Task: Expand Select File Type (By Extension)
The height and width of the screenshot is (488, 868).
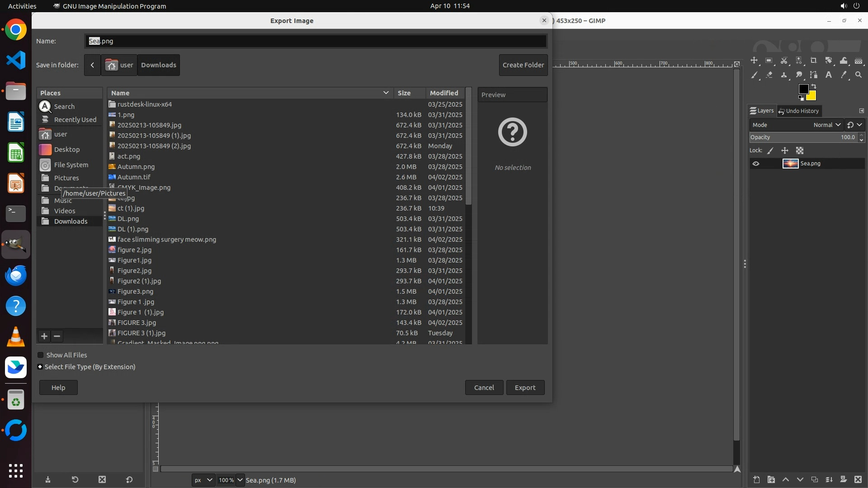Action: point(40,367)
